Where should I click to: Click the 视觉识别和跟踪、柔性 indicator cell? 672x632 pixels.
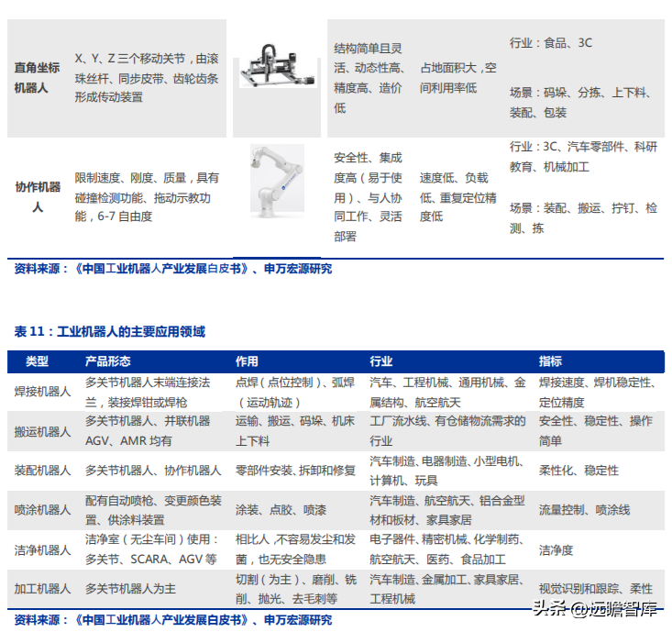(596, 589)
